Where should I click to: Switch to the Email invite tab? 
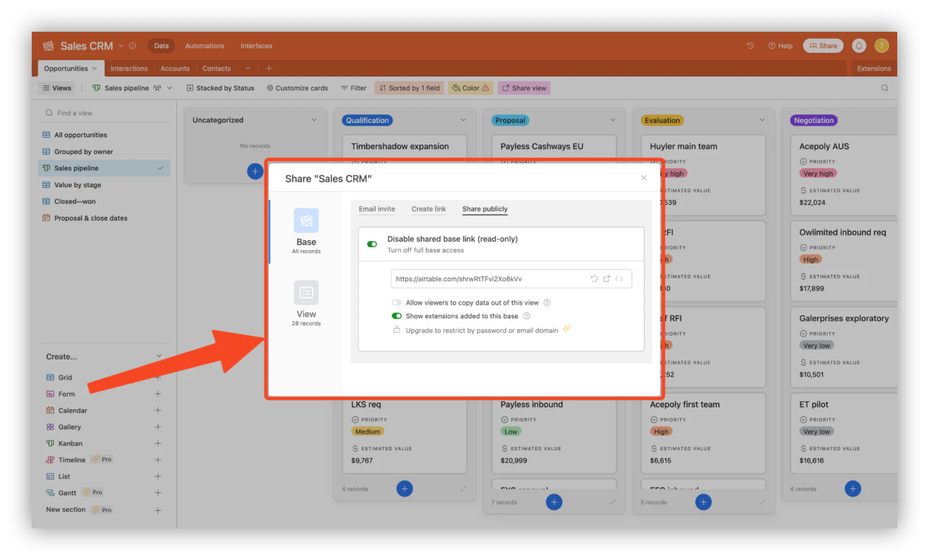377,209
